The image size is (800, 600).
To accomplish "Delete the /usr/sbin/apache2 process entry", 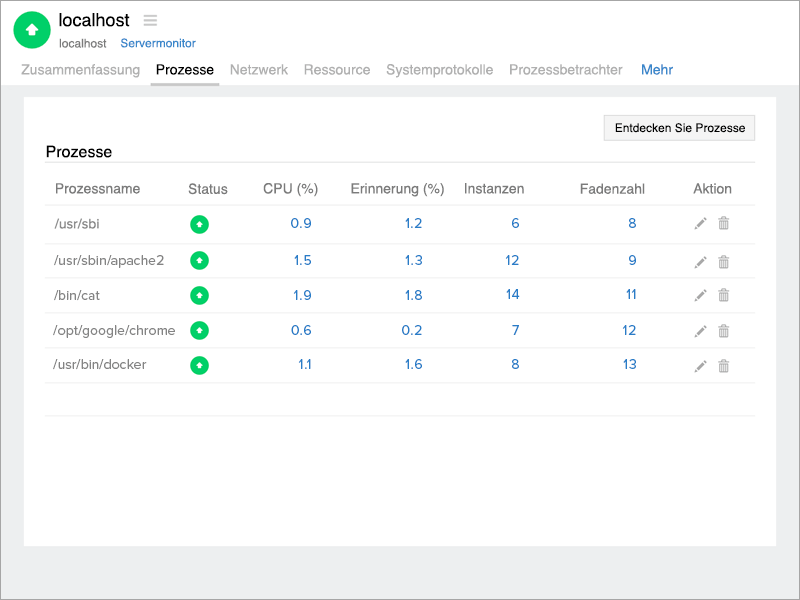I will coord(724,262).
